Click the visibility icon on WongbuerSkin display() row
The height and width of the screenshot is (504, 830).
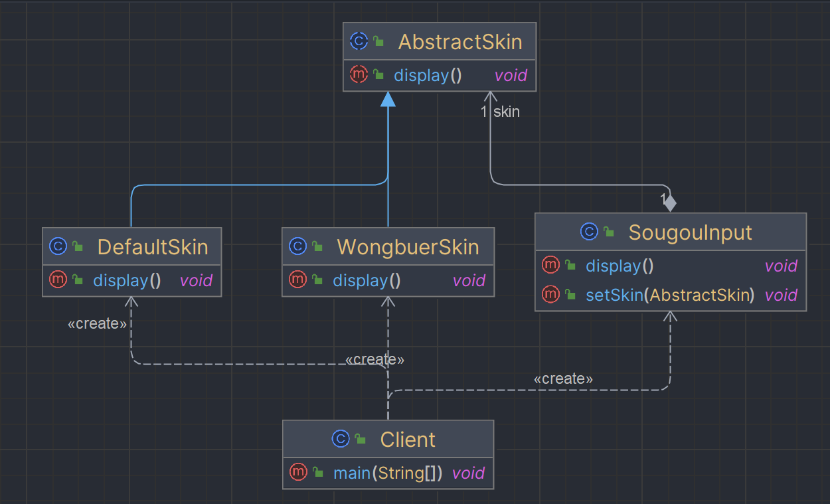317,280
